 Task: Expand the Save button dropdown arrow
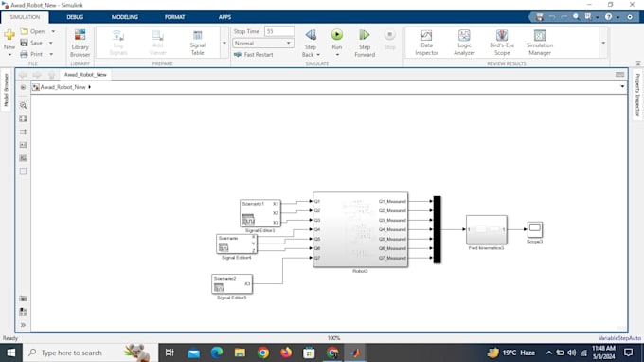(x=51, y=43)
